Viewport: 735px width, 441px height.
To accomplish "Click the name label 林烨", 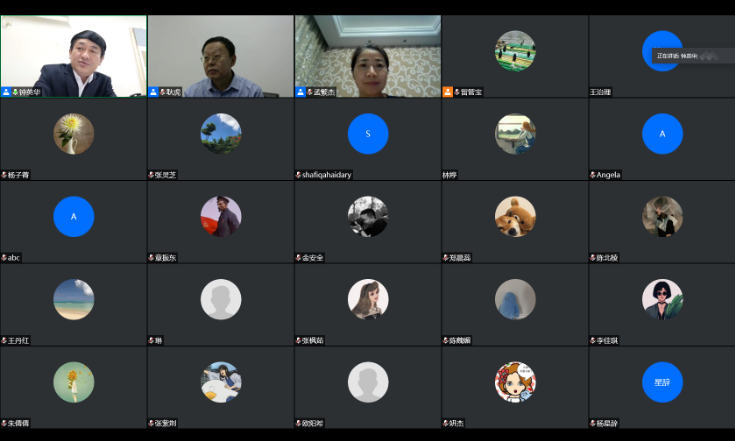I will pyautogui.click(x=449, y=175).
